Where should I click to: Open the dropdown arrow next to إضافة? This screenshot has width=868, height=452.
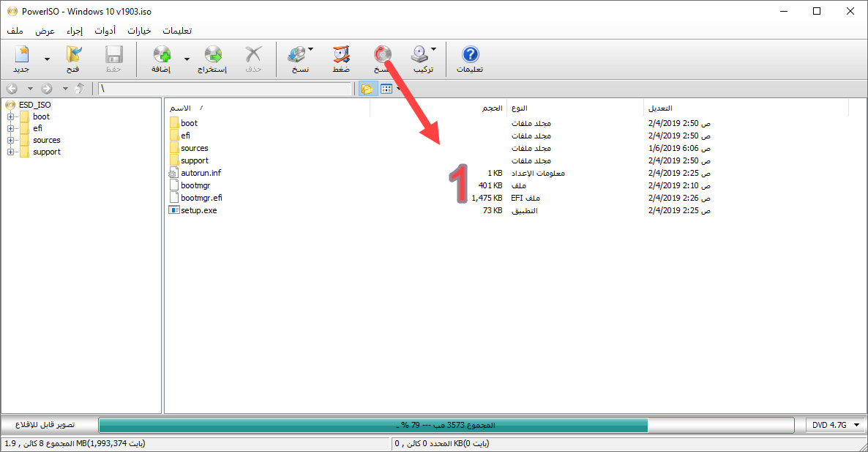187,59
